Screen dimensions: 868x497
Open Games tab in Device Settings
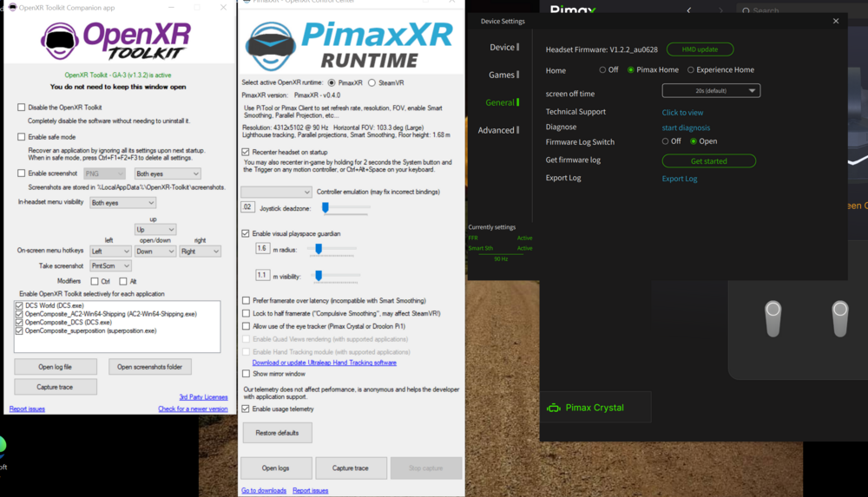click(502, 75)
